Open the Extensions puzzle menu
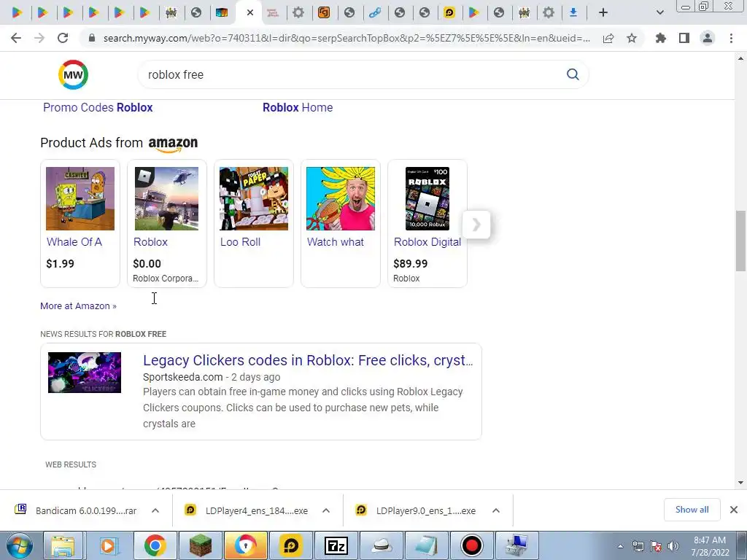747x560 pixels. 661,38
